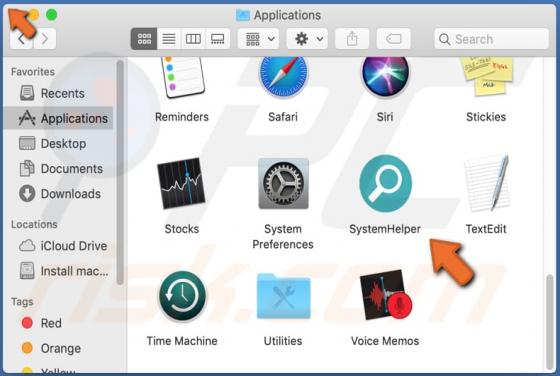Open the Action gear menu
Screen dimensions: 560x376
pyautogui.click(x=307, y=39)
